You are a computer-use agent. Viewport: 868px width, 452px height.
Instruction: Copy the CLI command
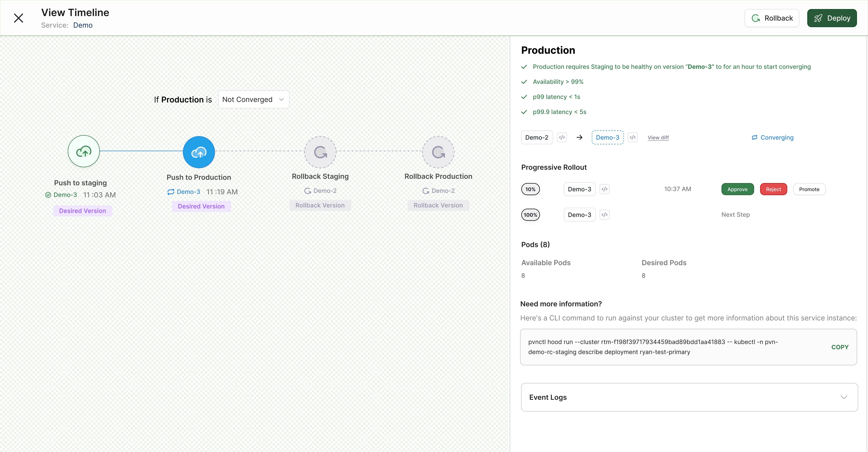click(x=840, y=347)
